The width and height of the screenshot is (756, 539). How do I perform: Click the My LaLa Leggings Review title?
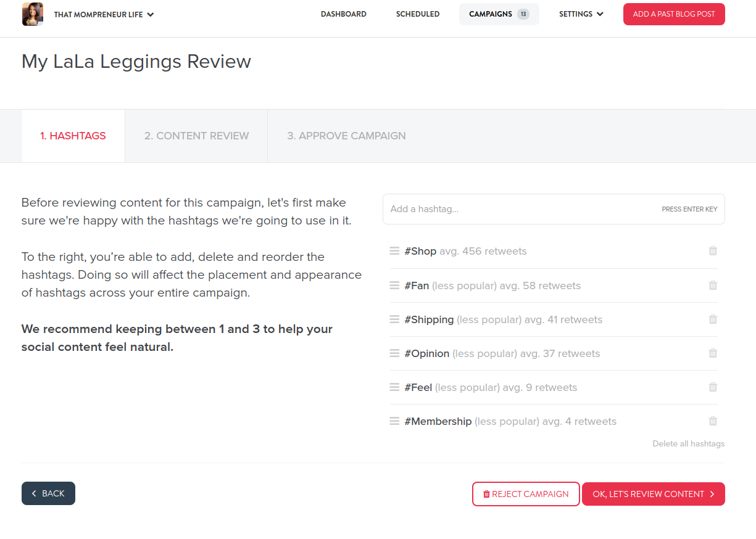(136, 62)
